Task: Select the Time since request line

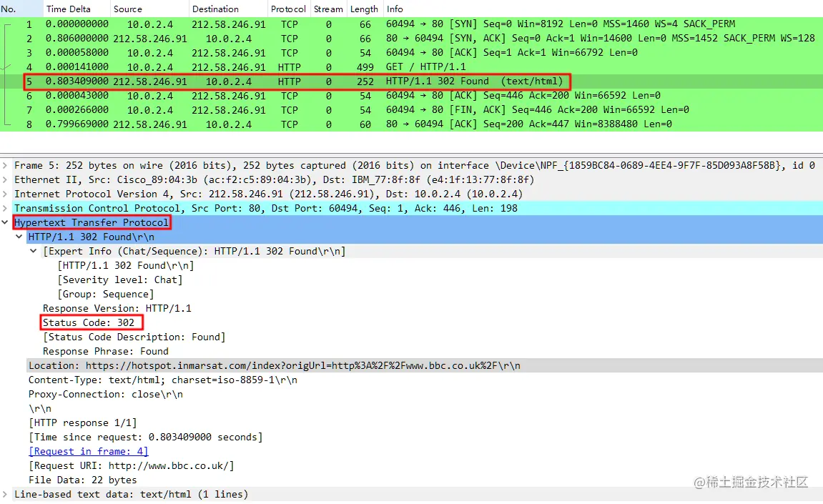Action: coord(145,437)
